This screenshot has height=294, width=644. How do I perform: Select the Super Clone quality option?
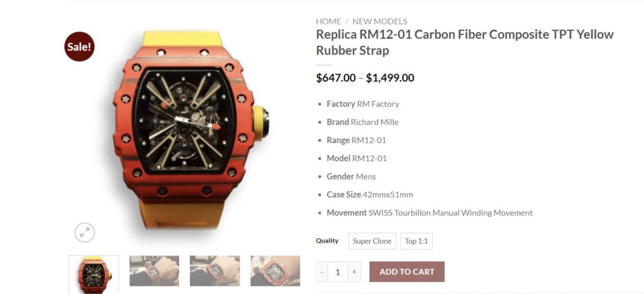click(372, 241)
